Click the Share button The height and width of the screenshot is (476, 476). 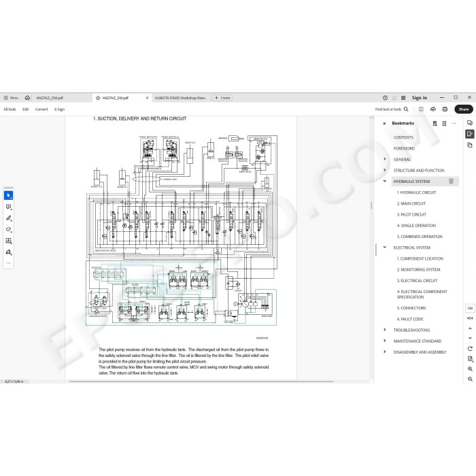pos(464,109)
